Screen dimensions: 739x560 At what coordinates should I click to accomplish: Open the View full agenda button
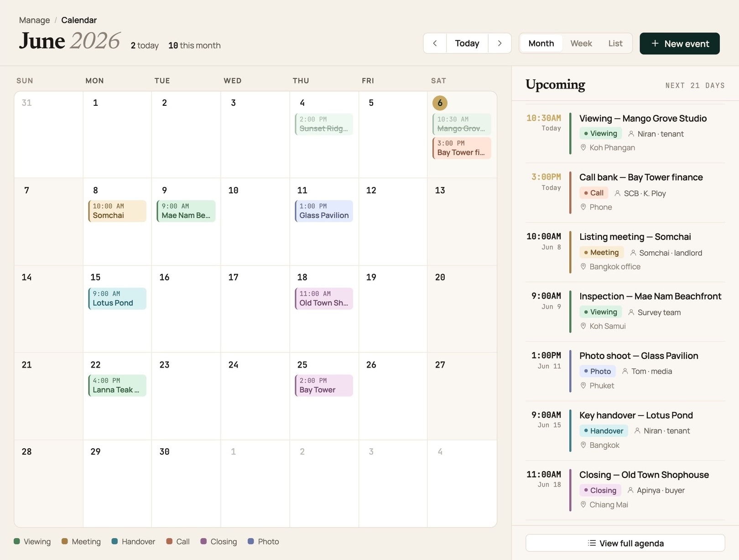pyautogui.click(x=625, y=543)
